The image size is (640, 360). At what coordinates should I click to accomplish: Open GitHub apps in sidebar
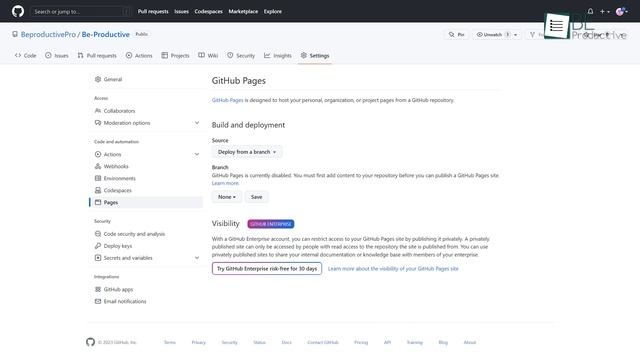pos(146,289)
